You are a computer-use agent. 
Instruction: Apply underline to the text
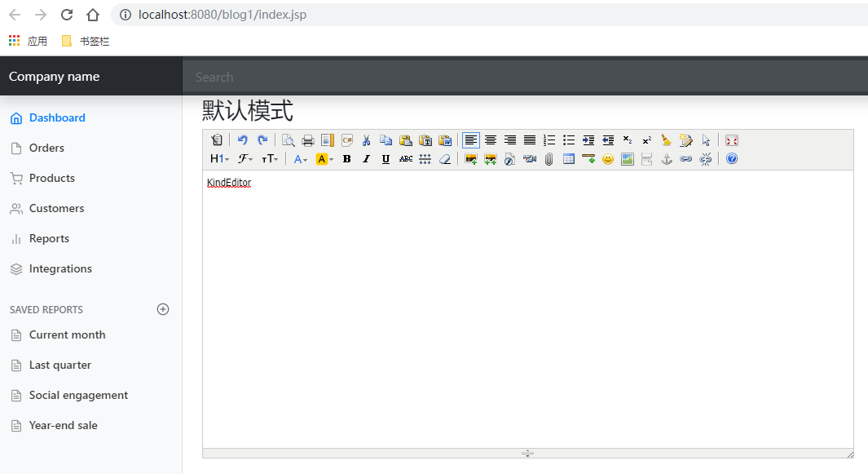(386, 158)
